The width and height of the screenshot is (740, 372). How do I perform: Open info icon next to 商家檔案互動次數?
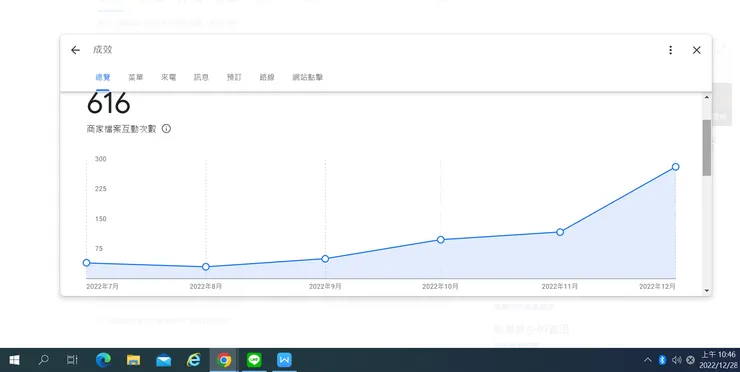166,128
